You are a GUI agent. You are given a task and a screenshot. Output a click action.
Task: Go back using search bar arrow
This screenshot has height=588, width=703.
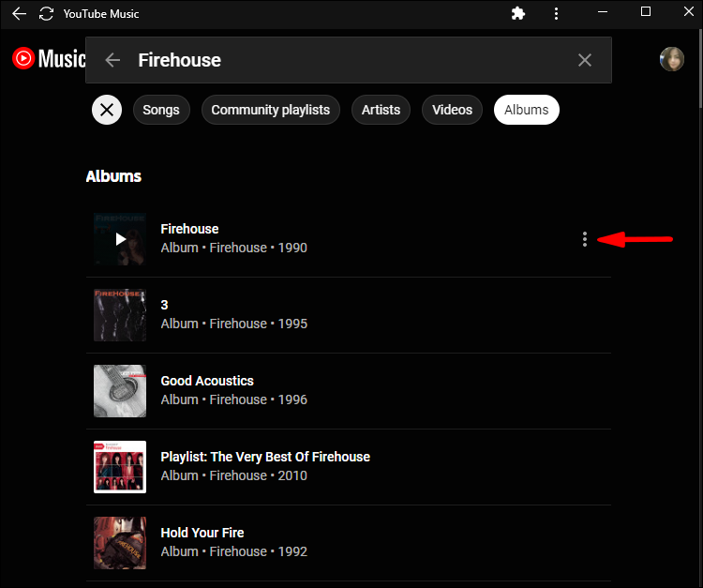113,60
